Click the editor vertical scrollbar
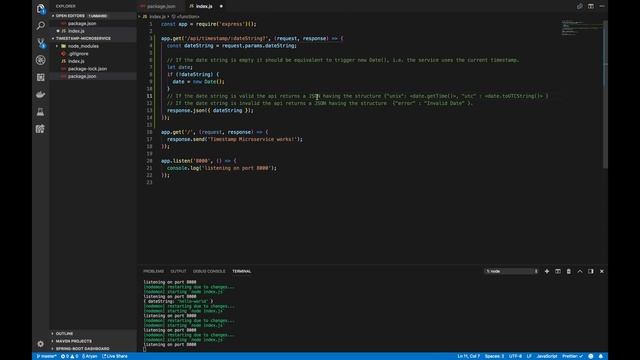The height and width of the screenshot is (360, 640). point(605,94)
